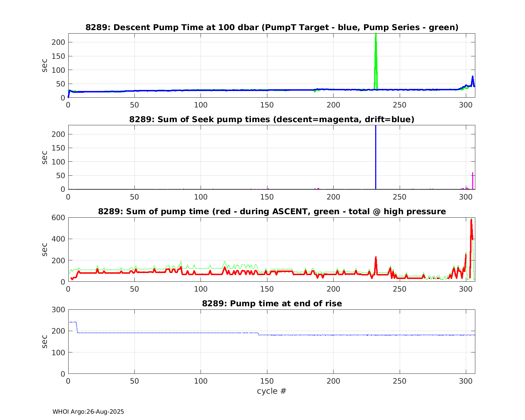The height and width of the screenshot is (420, 525).
Task: Click the 400 y-axis tick label
Action: coord(58,239)
